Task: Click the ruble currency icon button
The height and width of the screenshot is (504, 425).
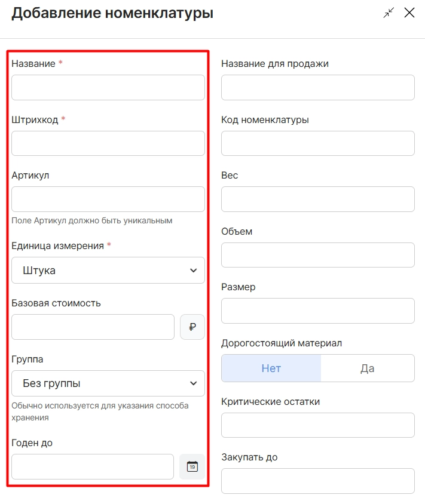Action: coord(192,327)
